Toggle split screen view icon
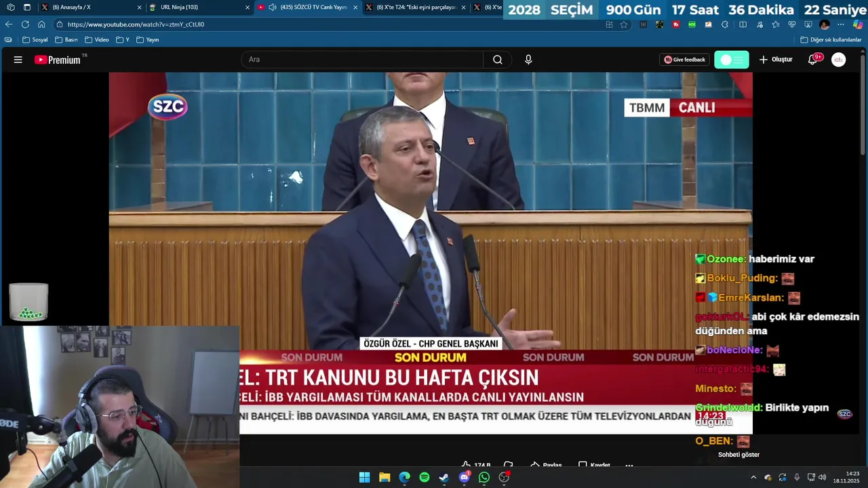 [743, 24]
